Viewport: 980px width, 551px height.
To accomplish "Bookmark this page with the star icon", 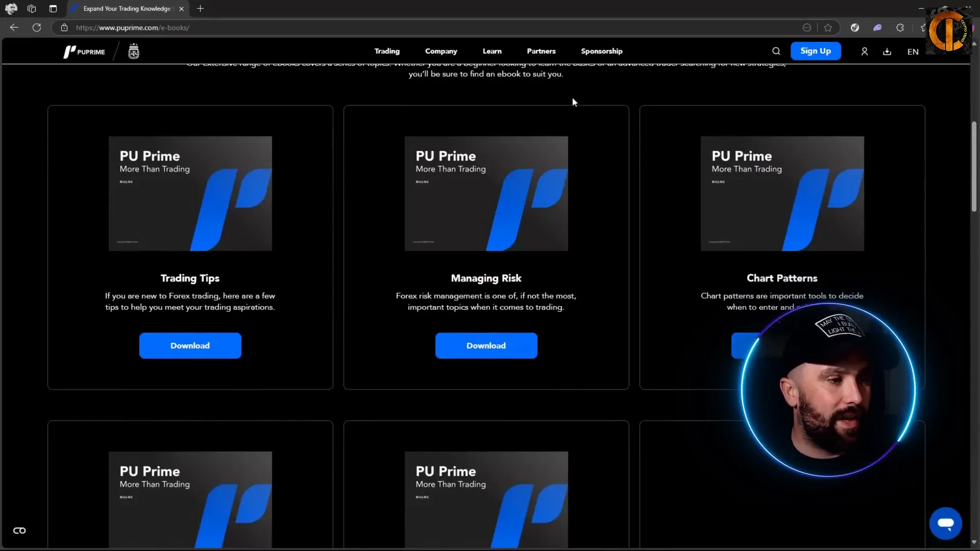I will click(828, 28).
